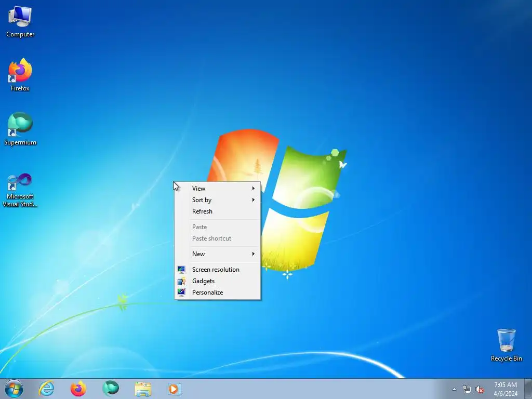Launch Internet Explorer from the taskbar
This screenshot has height=399, width=532.
click(46, 389)
